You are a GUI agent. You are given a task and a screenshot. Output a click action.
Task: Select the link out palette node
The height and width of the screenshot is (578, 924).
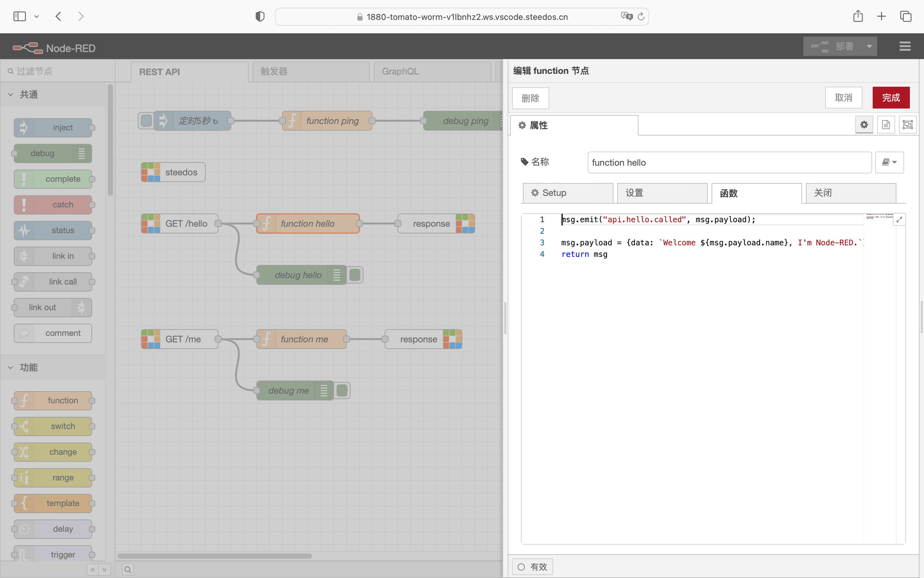coord(53,307)
